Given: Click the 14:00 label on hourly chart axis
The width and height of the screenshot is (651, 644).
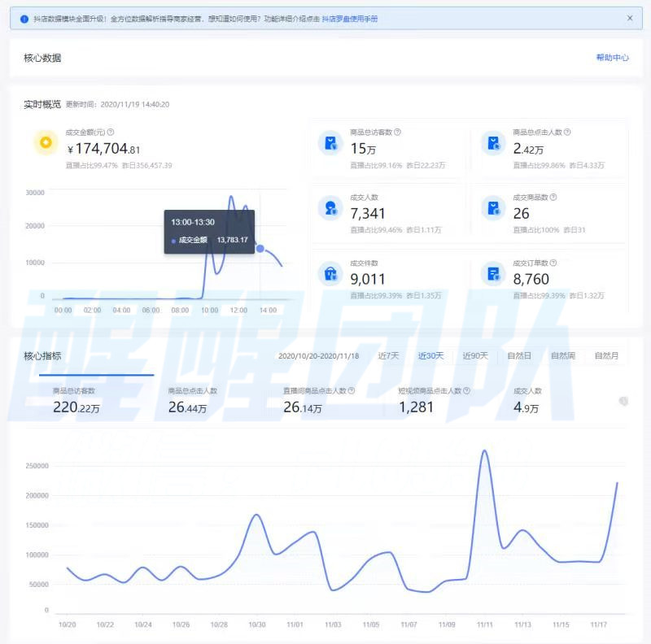Looking at the screenshot, I should click(268, 310).
